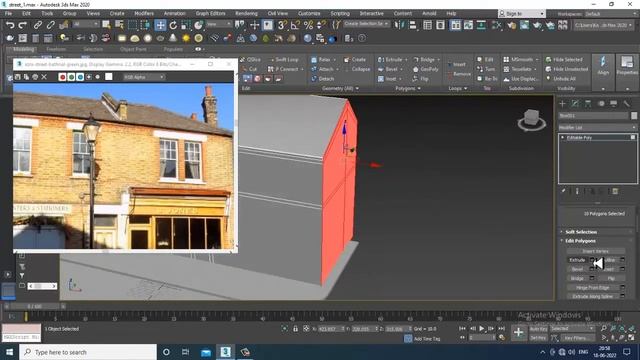Viewport: 640px width, 360px height.
Task: Open 3ds Max icon in Windows taskbar
Action: coord(225,352)
